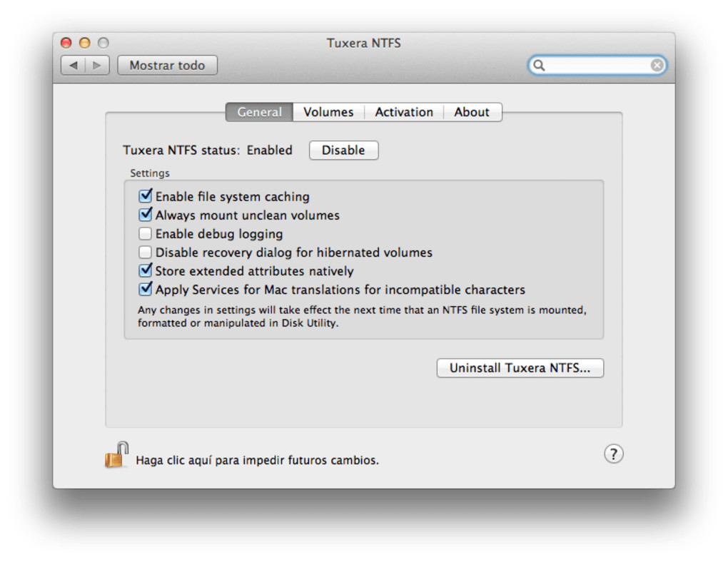This screenshot has height=562, width=728.
Task: Open the Activation tab
Action: [x=404, y=112]
